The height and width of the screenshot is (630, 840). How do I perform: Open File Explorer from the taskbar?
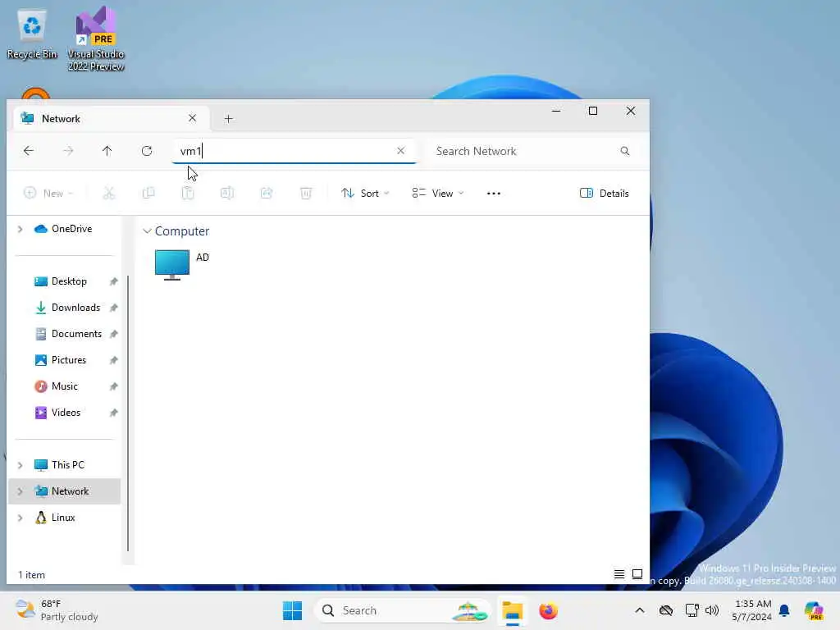tap(512, 610)
